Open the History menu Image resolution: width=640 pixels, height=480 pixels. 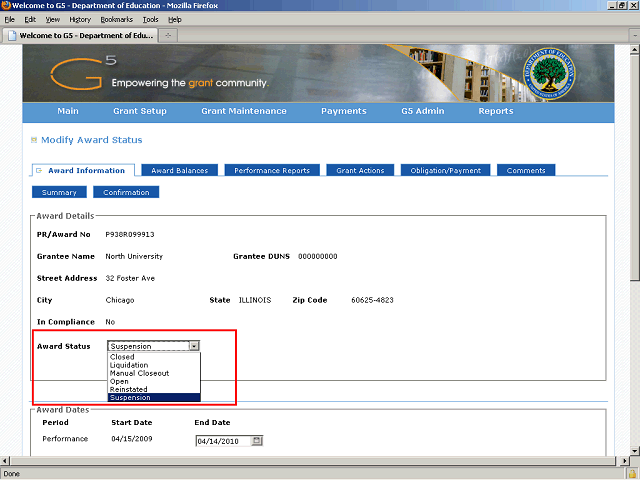pyautogui.click(x=80, y=20)
